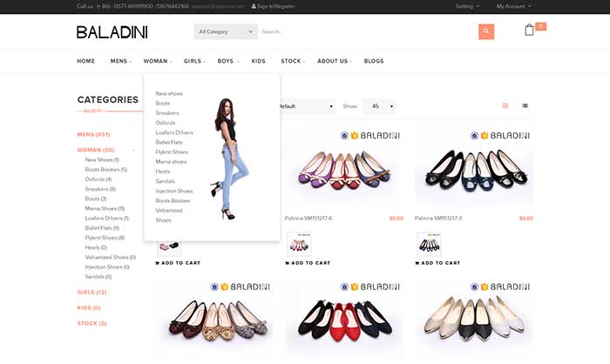Open Flyknit Shoes (8) in sidebar
This screenshot has width=610, height=364.
pyautogui.click(x=105, y=238)
